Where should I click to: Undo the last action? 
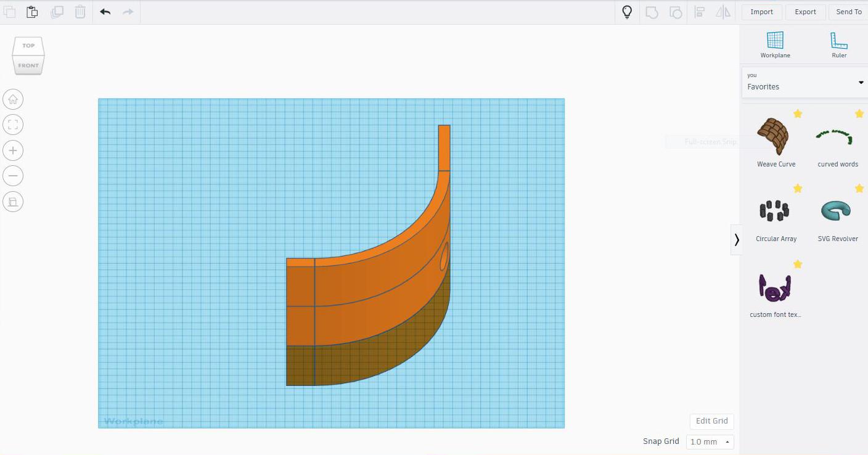click(105, 12)
